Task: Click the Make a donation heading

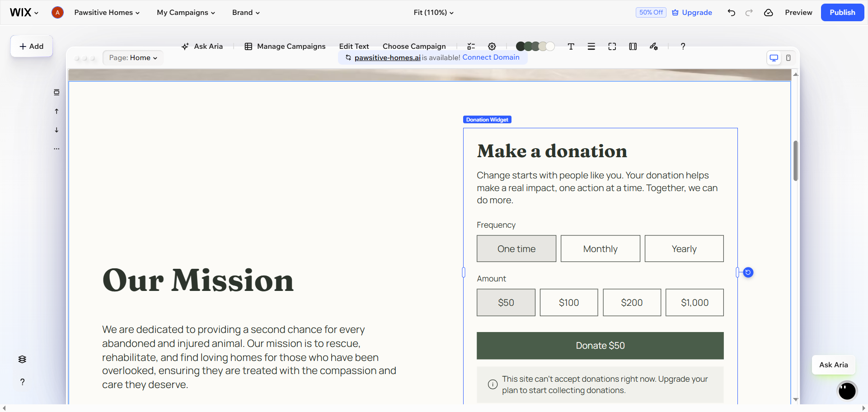Action: [552, 151]
